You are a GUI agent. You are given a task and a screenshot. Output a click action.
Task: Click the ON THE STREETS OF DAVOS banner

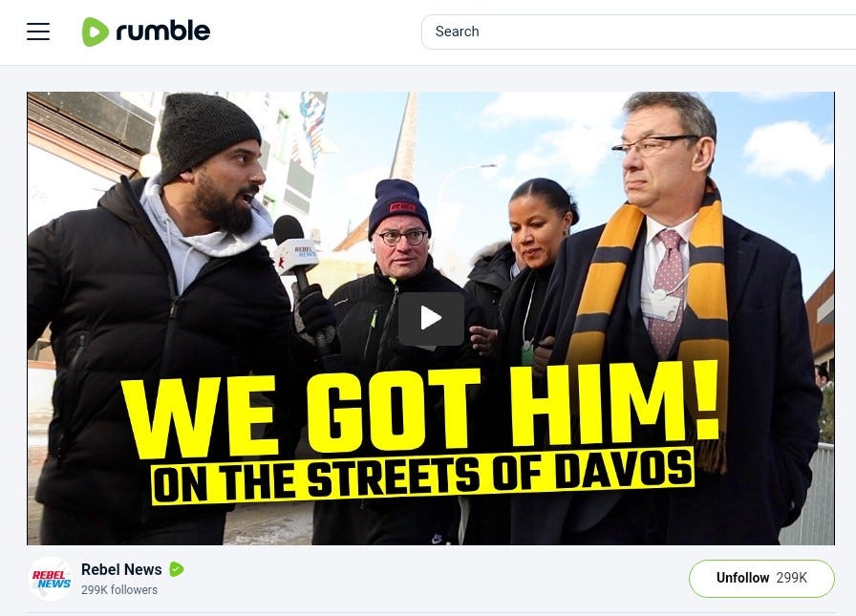click(423, 475)
